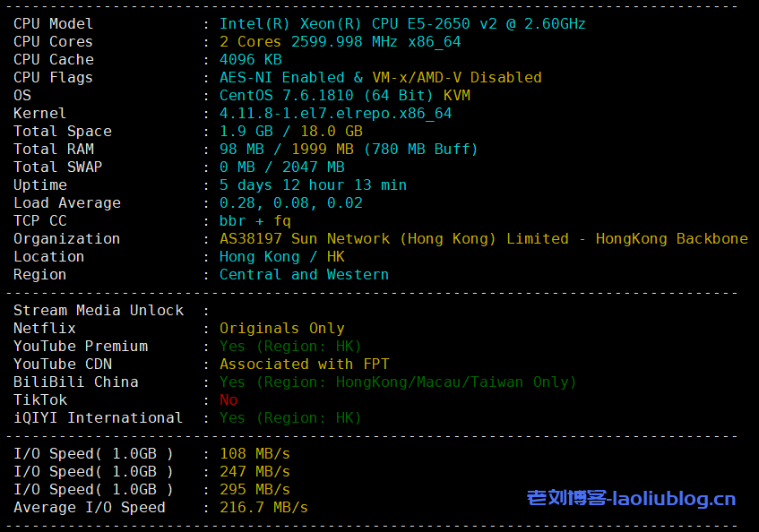Click the uptime 5 days 12 hour text
Viewport: 759px width, 532px height.
pos(313,185)
